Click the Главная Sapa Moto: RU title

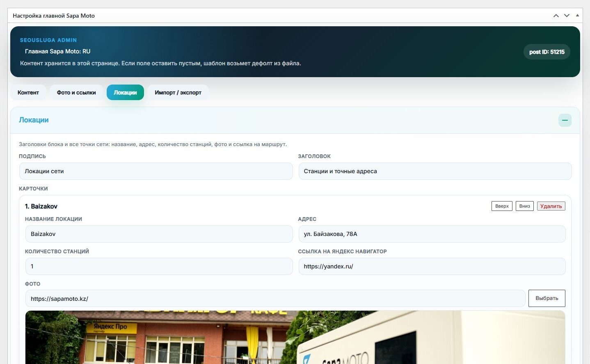[x=57, y=51]
